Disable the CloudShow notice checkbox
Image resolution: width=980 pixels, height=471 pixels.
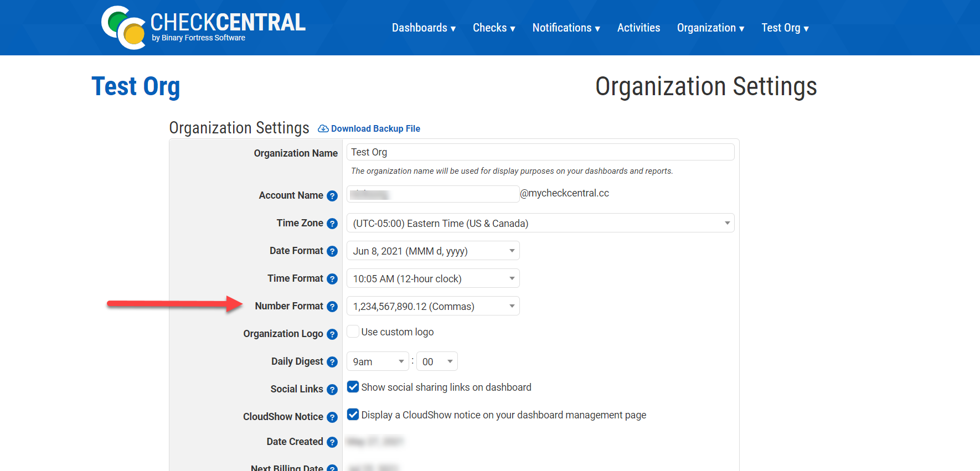coord(353,415)
